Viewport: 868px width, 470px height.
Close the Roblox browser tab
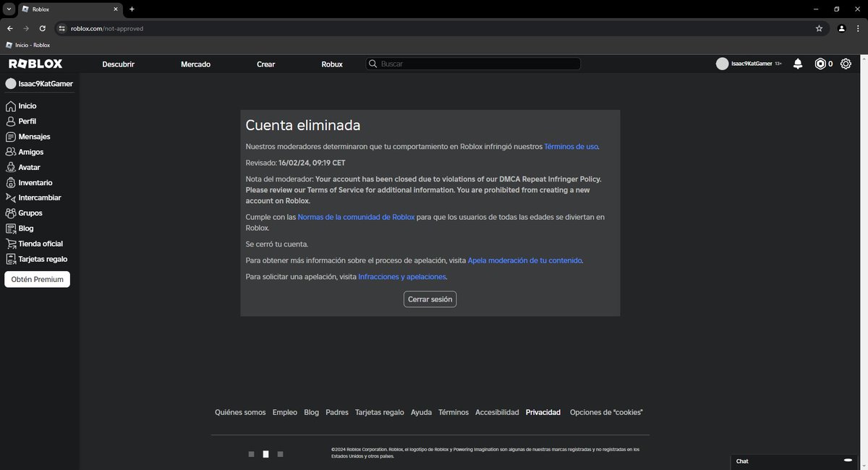(x=116, y=9)
